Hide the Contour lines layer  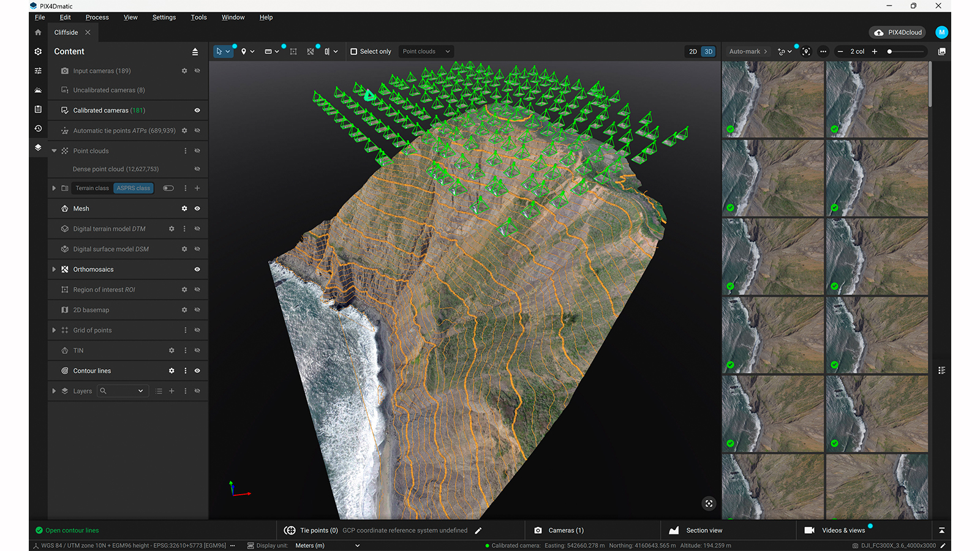pyautogui.click(x=197, y=371)
